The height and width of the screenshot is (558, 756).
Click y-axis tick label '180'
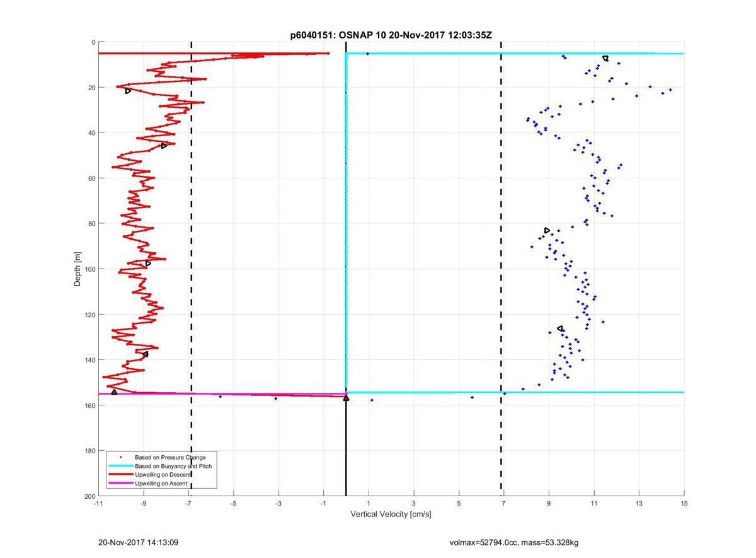point(89,451)
